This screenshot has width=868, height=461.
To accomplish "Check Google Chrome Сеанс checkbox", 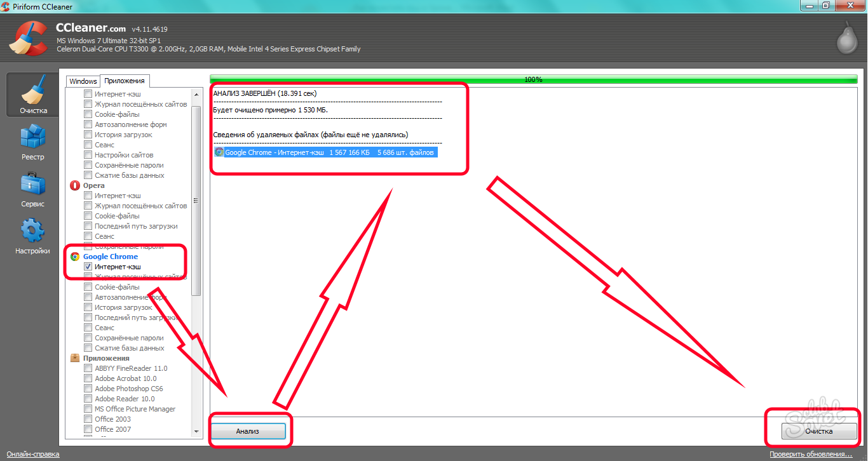I will pyautogui.click(x=88, y=328).
